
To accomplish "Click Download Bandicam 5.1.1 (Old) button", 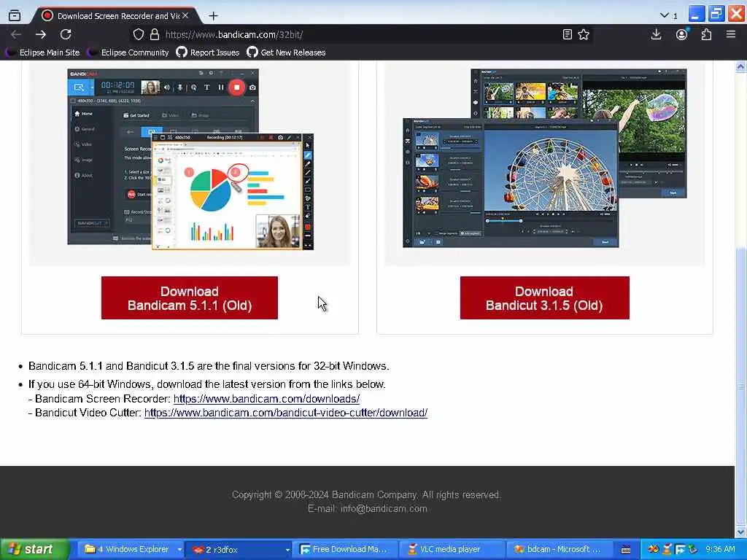I will [190, 298].
